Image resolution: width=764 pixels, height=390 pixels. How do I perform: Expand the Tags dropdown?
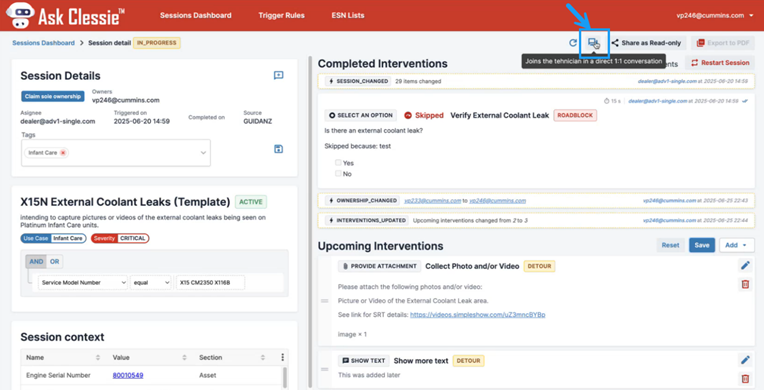(203, 153)
